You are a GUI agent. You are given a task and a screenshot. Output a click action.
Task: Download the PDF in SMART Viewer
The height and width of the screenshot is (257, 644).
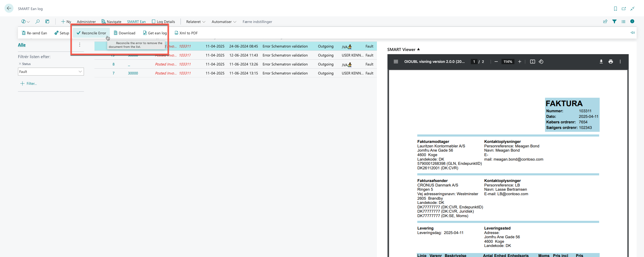coord(601,62)
